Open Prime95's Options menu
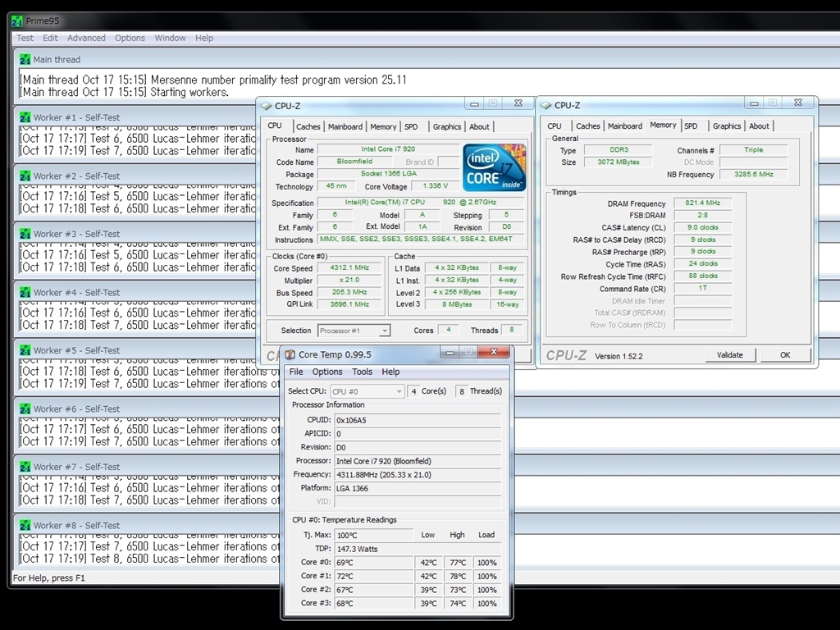 point(130,38)
